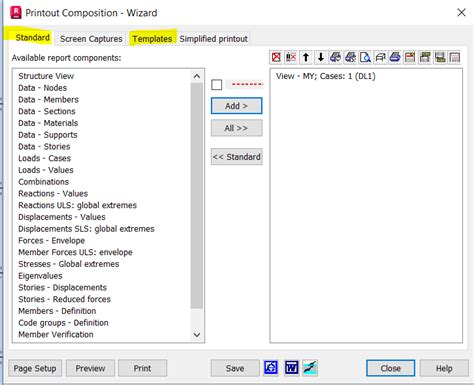Viewport: 474px width, 385px height.
Task: Select 'Data - Nodes' component
Action: (x=43, y=88)
